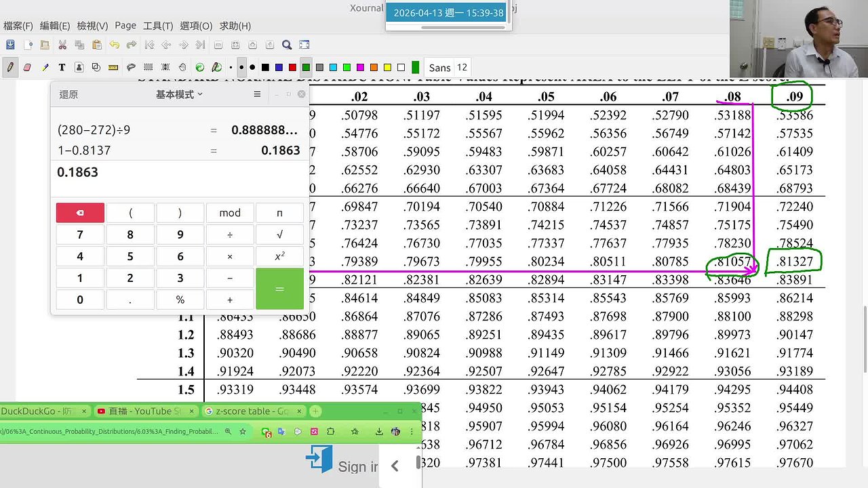Click the Paste clipboard icon

(97, 45)
